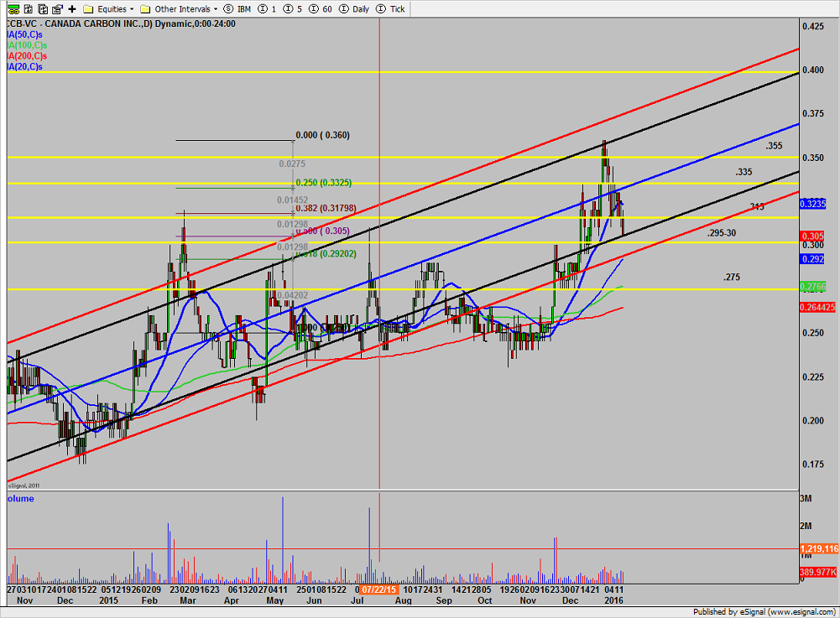Image resolution: width=840 pixels, height=618 pixels.
Task: Click the black plus icon in the toolbar
Action: pyautogui.click(x=72, y=9)
